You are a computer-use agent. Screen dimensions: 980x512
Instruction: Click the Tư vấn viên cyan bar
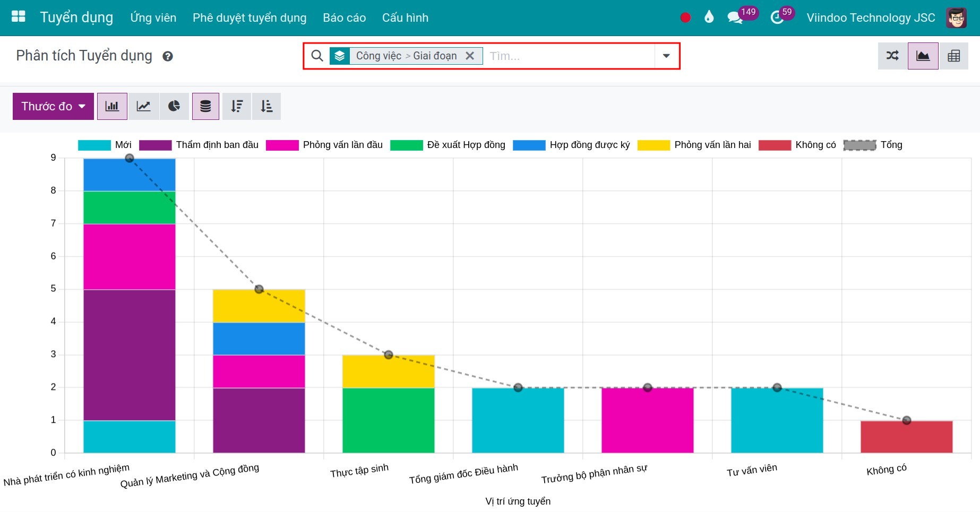[x=777, y=420]
